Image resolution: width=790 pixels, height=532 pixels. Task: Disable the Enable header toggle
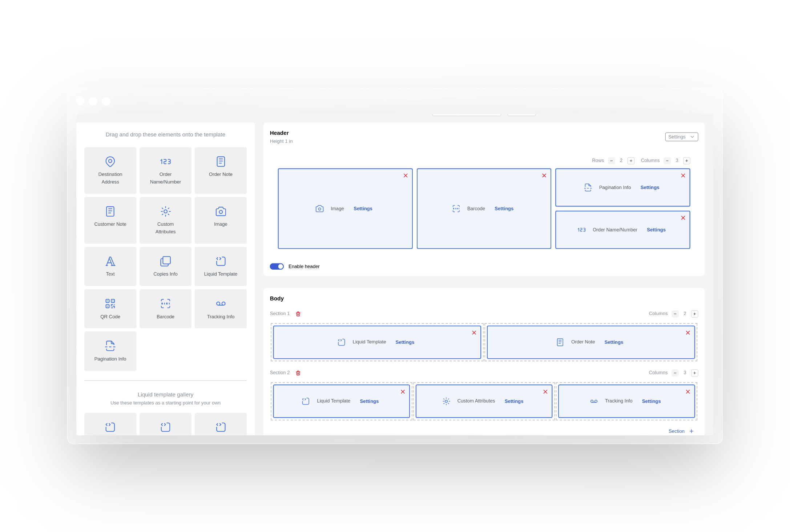pyautogui.click(x=277, y=266)
